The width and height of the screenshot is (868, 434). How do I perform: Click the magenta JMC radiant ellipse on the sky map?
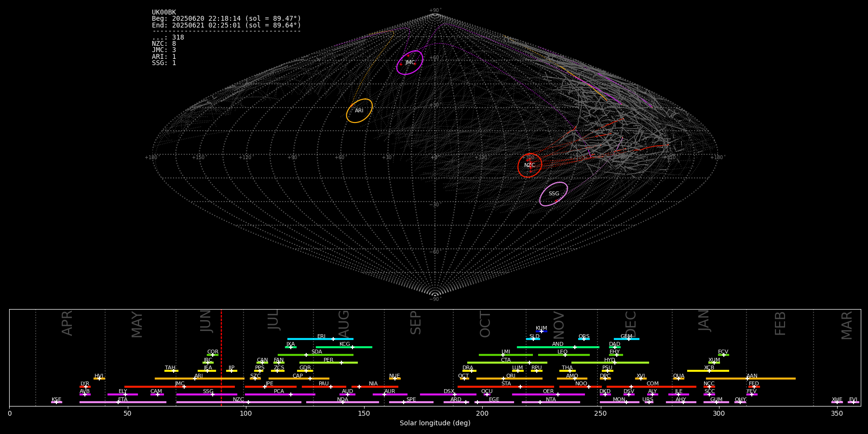pos(410,63)
